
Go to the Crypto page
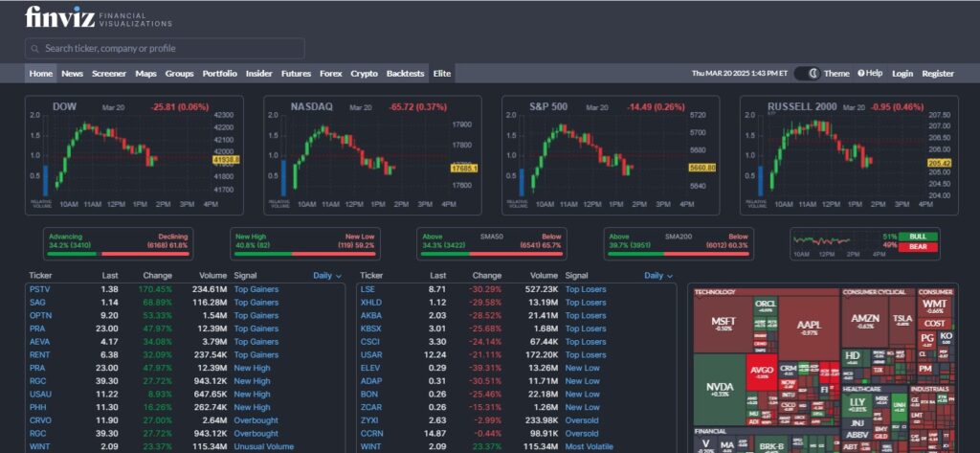tap(364, 73)
